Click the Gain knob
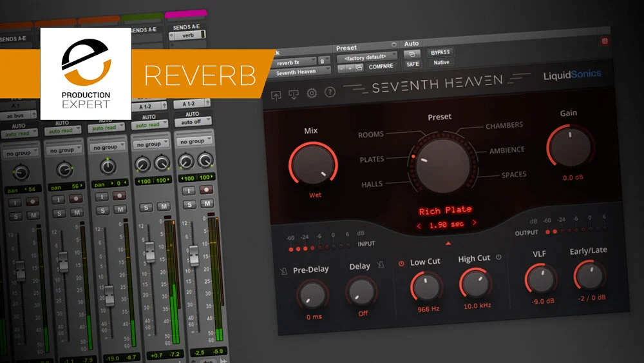The width and height of the screenshot is (644, 363). click(570, 146)
